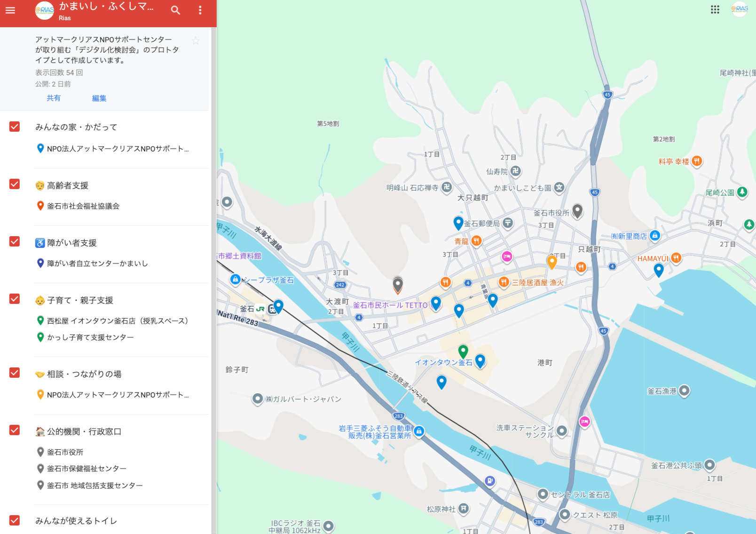This screenshot has height=534, width=756.
Task: Uncheck the みんなの家・かだって layer
Action: point(15,127)
